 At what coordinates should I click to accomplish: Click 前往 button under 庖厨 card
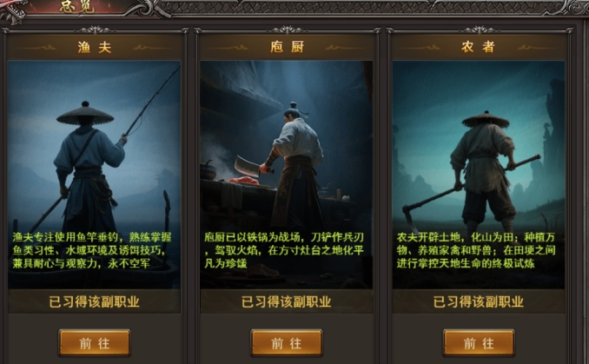287,342
